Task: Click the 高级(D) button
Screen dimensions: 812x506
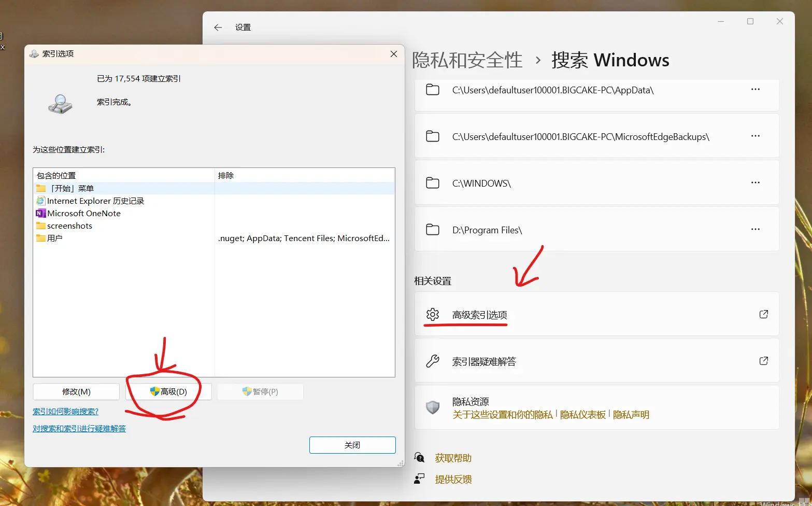Action: pos(168,392)
